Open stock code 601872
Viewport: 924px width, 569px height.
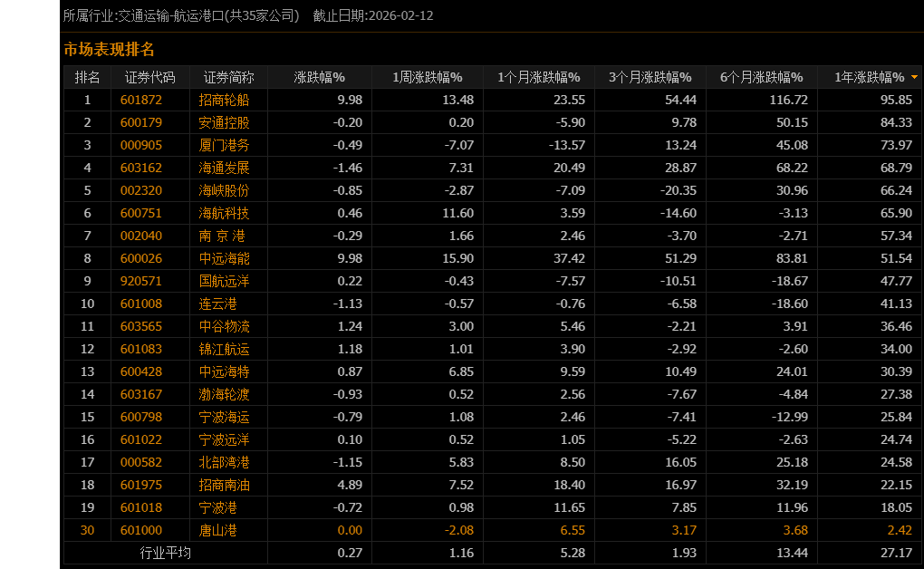pos(140,101)
